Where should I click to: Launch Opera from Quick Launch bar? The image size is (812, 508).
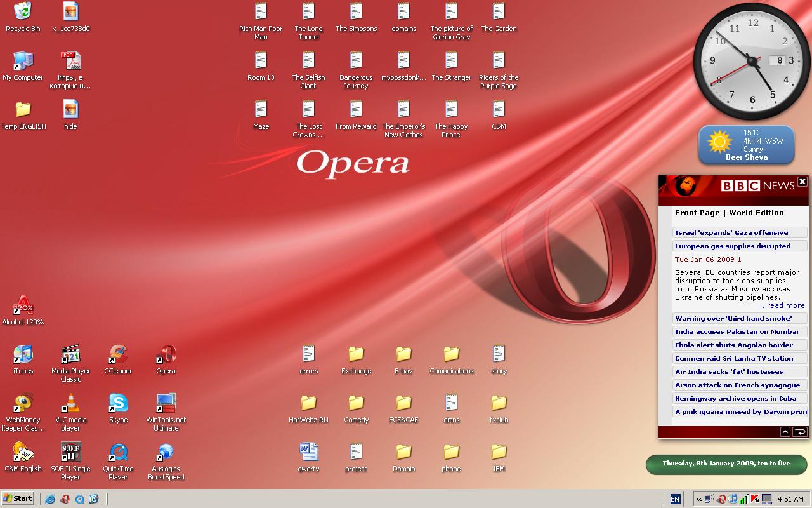(x=65, y=499)
